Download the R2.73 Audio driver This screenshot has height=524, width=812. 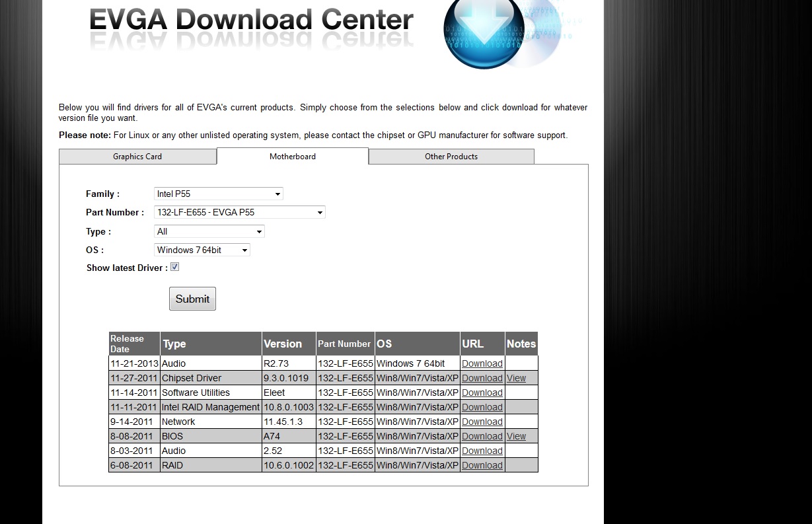482,363
